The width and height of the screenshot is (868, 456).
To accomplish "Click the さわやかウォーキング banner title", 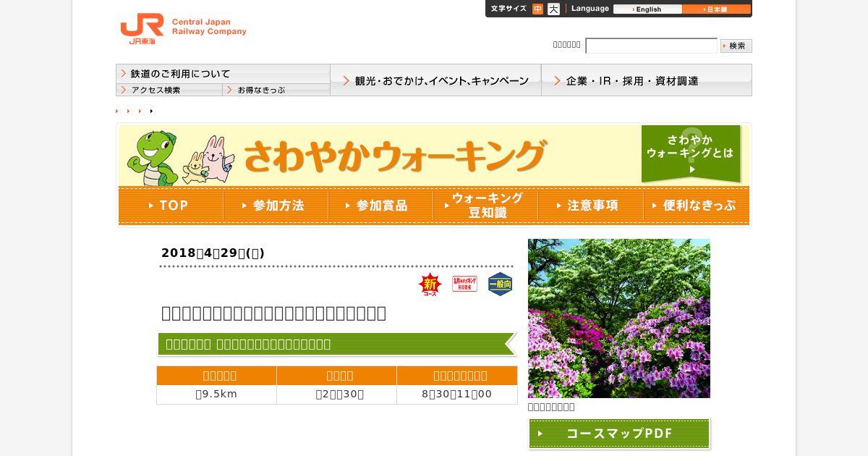I will click(x=394, y=156).
